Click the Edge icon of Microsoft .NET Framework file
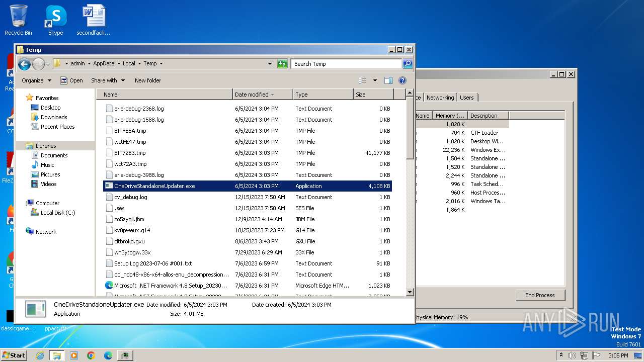The height and width of the screenshot is (362, 644). pos(109,286)
